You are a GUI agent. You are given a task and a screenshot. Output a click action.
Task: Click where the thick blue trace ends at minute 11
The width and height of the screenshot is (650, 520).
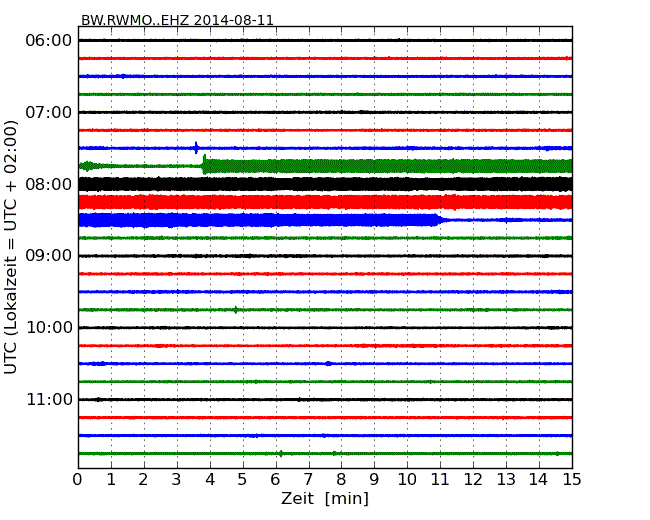point(439,220)
